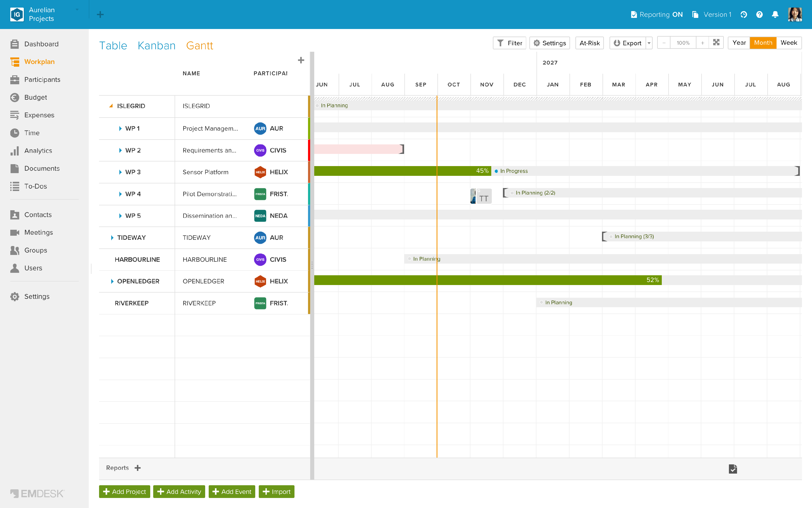This screenshot has height=508, width=812.
Task: Toggle Reporting ON
Action: point(657,14)
